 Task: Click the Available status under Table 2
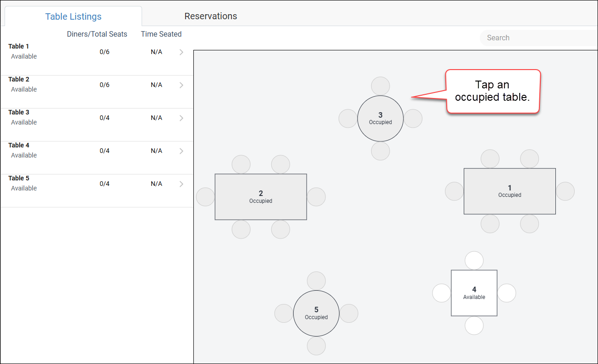point(24,89)
